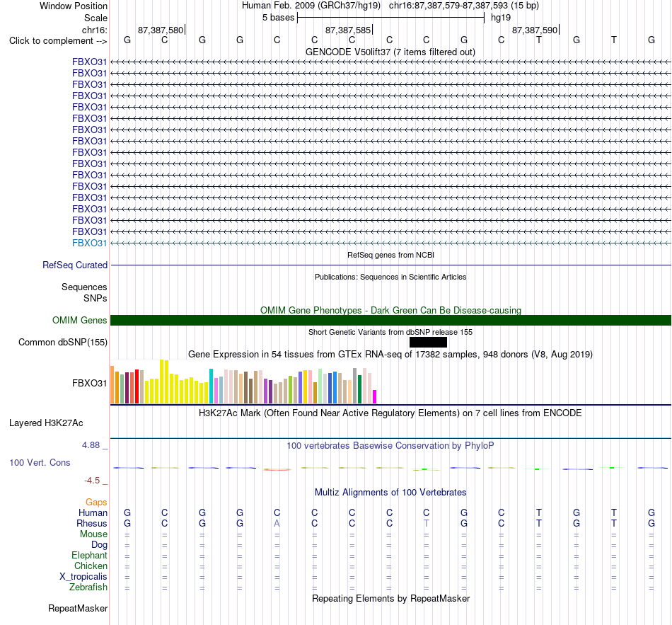The width and height of the screenshot is (672, 625).
Task: Click the Dog alignment row label
Action: tap(99, 545)
